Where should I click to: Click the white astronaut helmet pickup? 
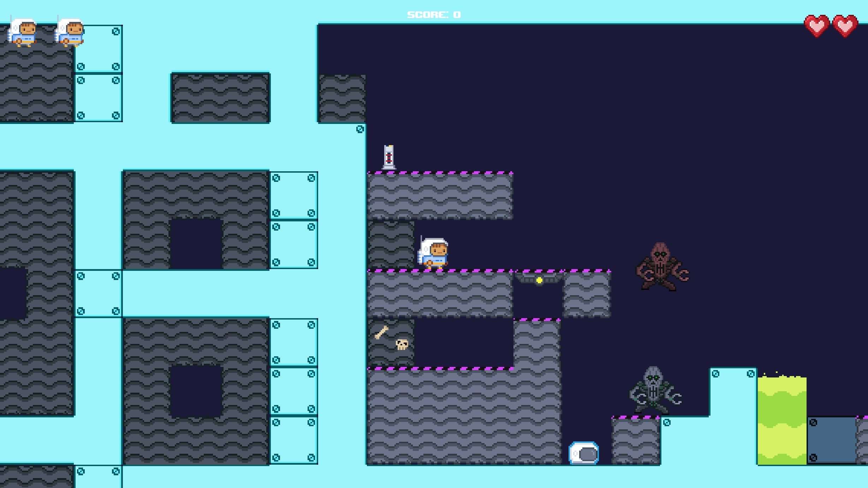coord(584,453)
